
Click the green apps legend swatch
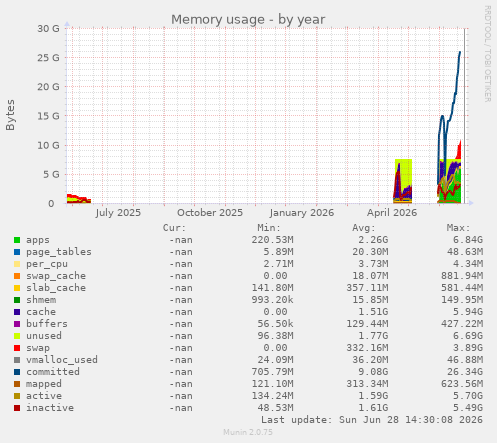click(17, 240)
